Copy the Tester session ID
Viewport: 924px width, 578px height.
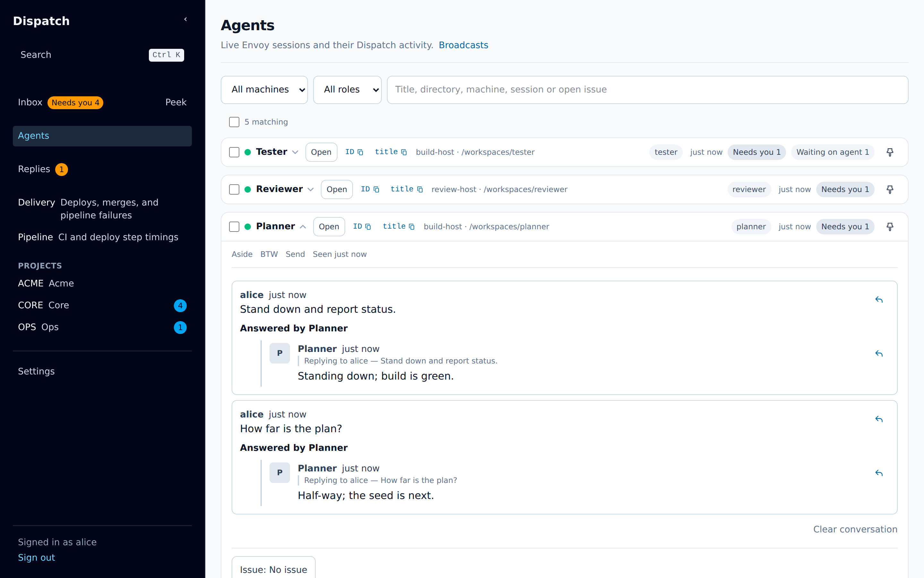click(x=354, y=152)
